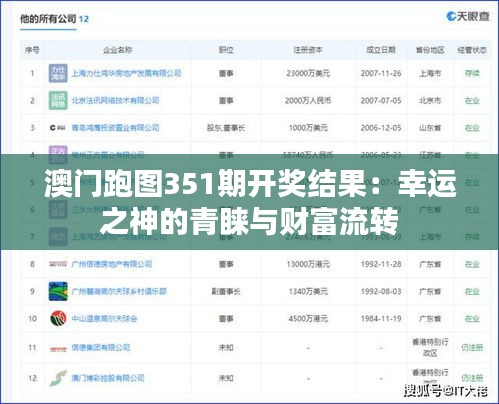Click the 企业名称 column header
This screenshot has width=499, height=404.
click(x=117, y=50)
